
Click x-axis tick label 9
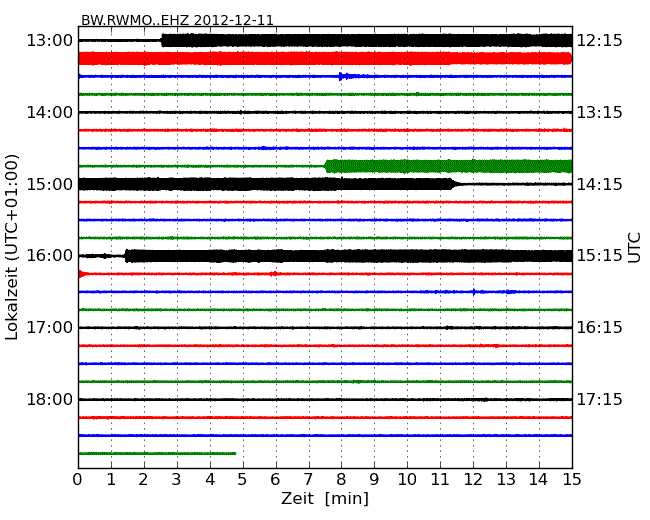374,480
